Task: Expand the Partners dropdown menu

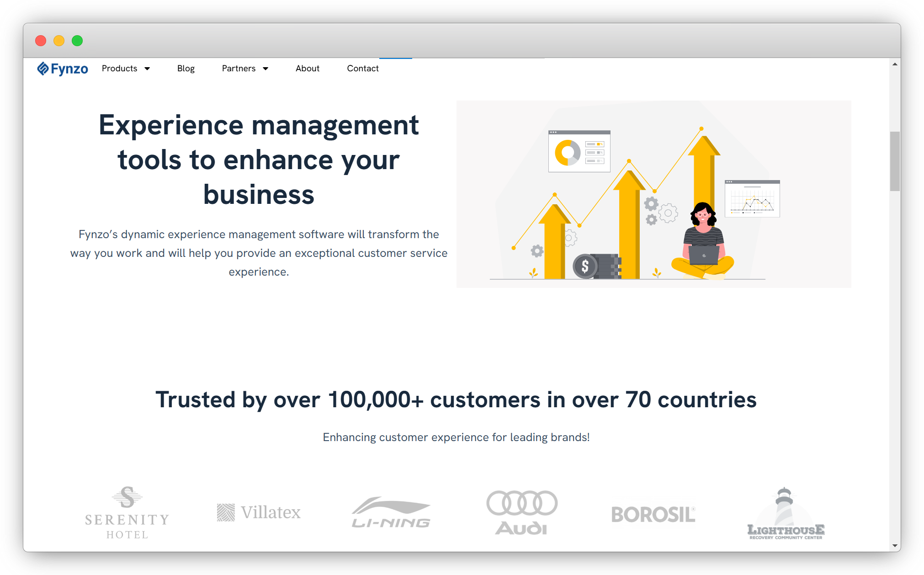Action: click(x=245, y=68)
